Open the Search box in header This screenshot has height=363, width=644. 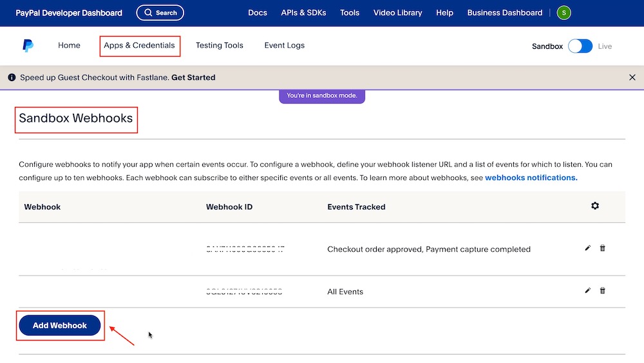[160, 13]
